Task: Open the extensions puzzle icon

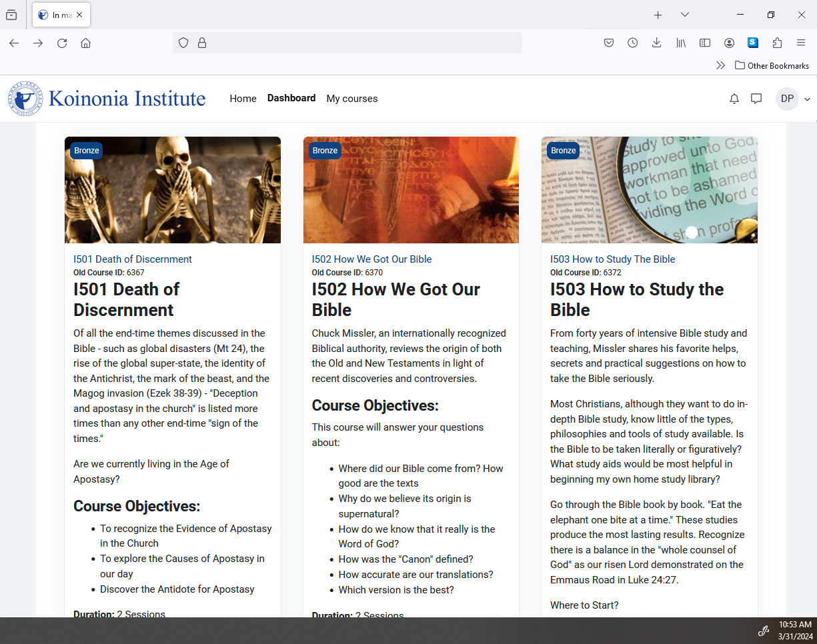Action: click(x=777, y=43)
